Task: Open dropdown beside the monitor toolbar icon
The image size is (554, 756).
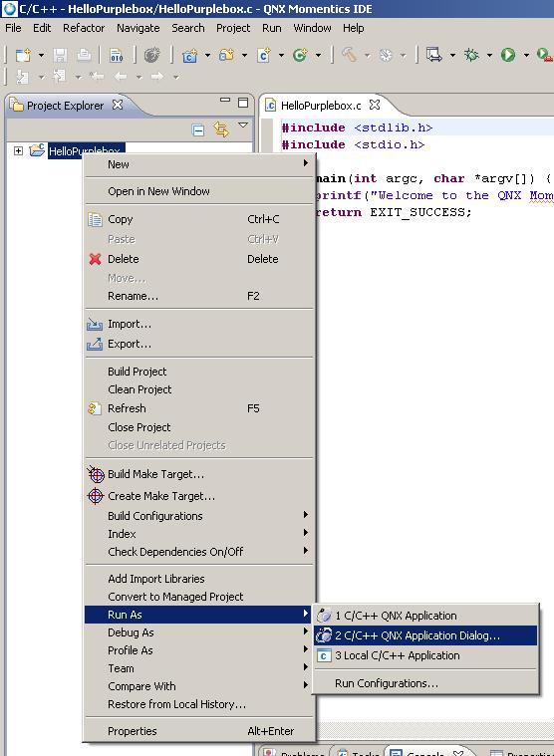Action: point(452,56)
